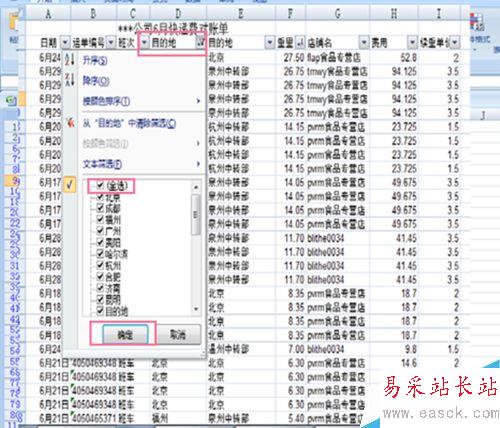Select column D header
Image resolution: width=500 pixels, height=428 pixels.
click(178, 14)
